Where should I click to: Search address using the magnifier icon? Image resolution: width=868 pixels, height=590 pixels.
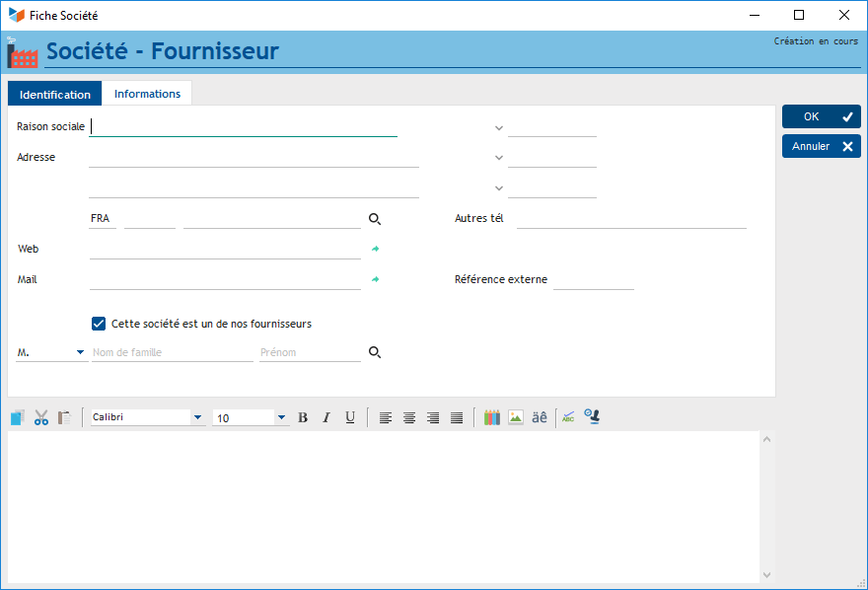tap(375, 219)
